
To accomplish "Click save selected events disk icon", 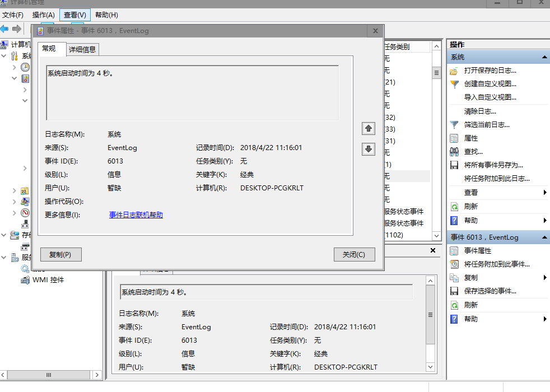I will click(454, 291).
